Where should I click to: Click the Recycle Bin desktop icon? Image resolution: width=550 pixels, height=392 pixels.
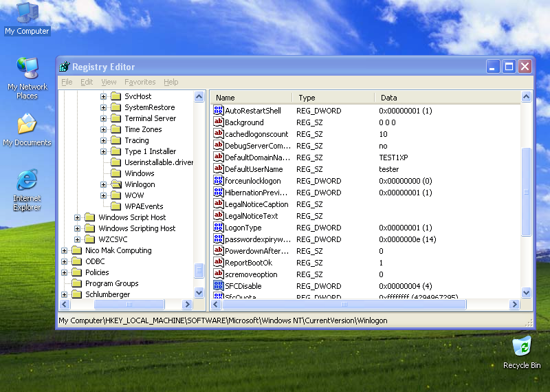(522, 347)
